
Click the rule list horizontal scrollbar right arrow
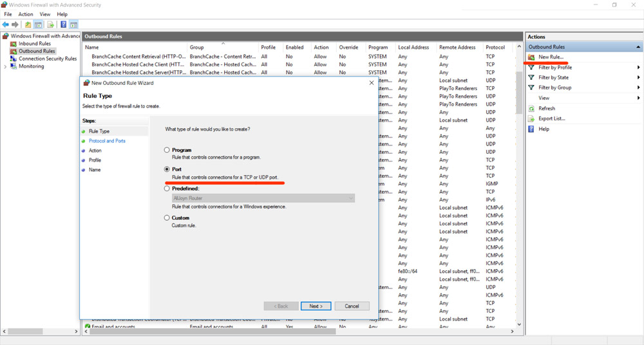tap(512, 331)
